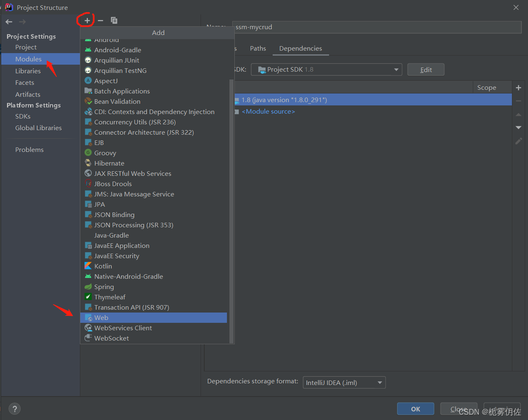Image resolution: width=528 pixels, height=420 pixels.
Task: Open the Dependencies storage format dropdown
Action: tap(344, 383)
